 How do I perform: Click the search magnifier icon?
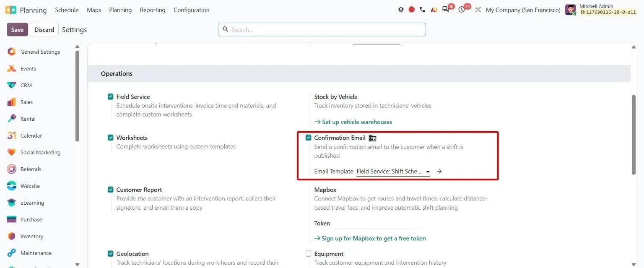(x=225, y=29)
